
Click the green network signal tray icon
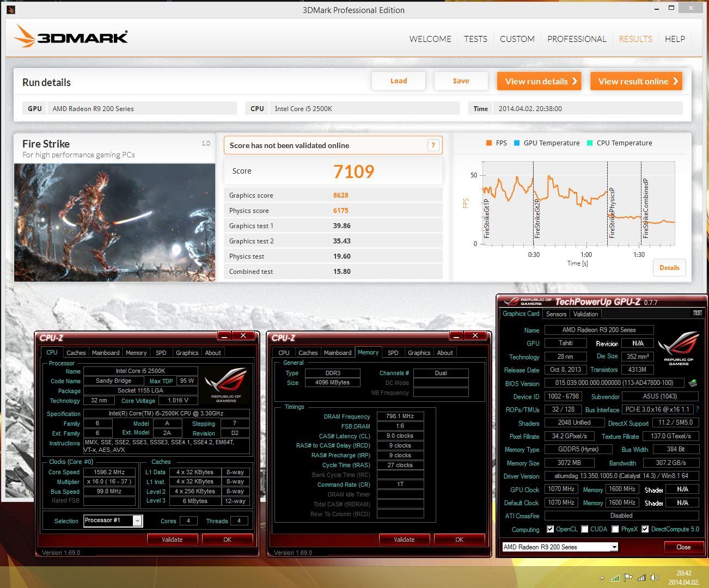(x=615, y=578)
